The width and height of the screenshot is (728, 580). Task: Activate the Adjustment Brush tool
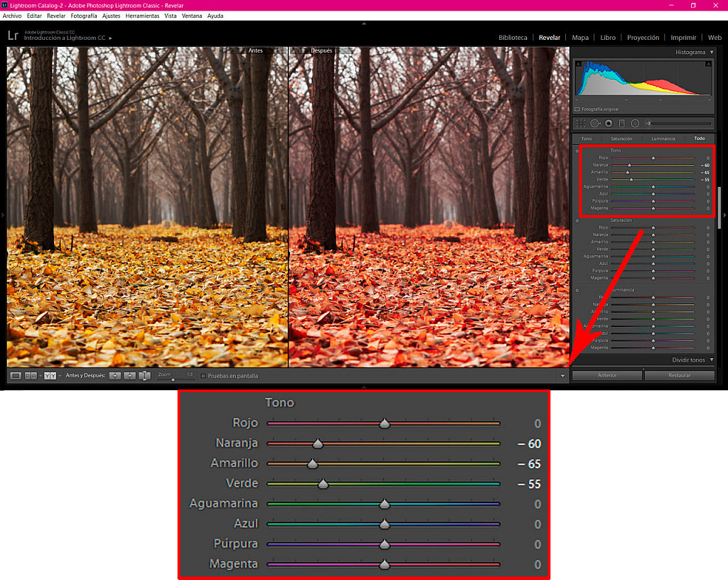click(x=648, y=123)
